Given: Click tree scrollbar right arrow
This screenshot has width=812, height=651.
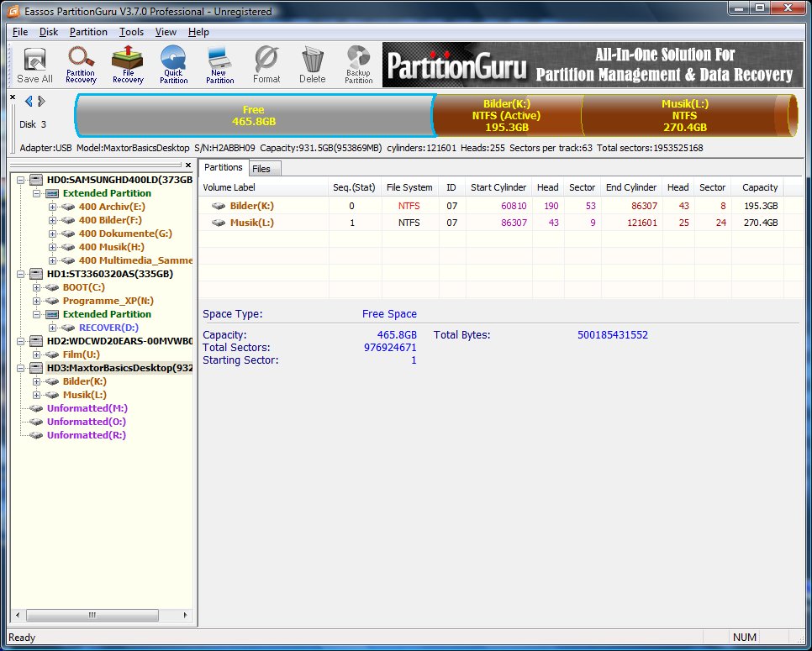Looking at the screenshot, I should coord(185,615).
